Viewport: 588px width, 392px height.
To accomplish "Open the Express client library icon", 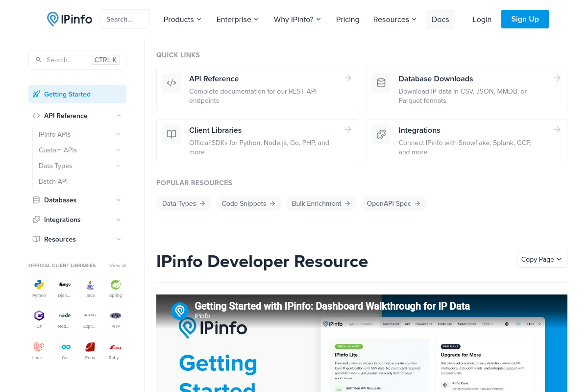I will (x=90, y=316).
